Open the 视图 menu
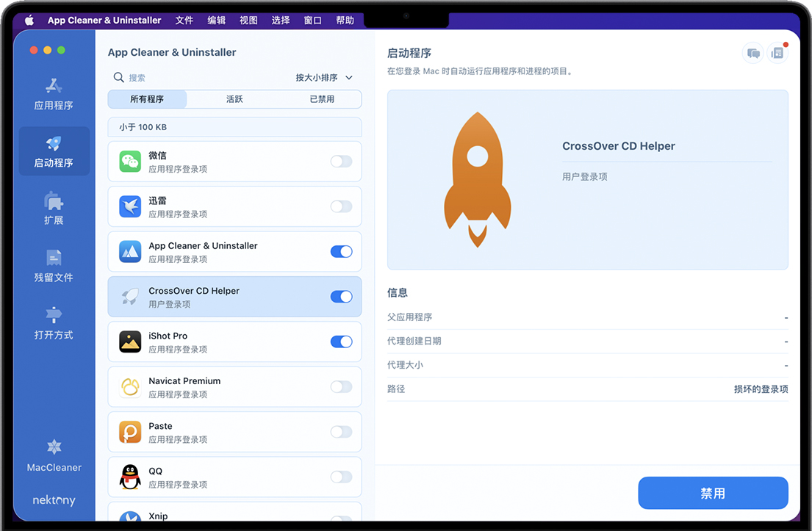812x531 pixels. pyautogui.click(x=248, y=20)
